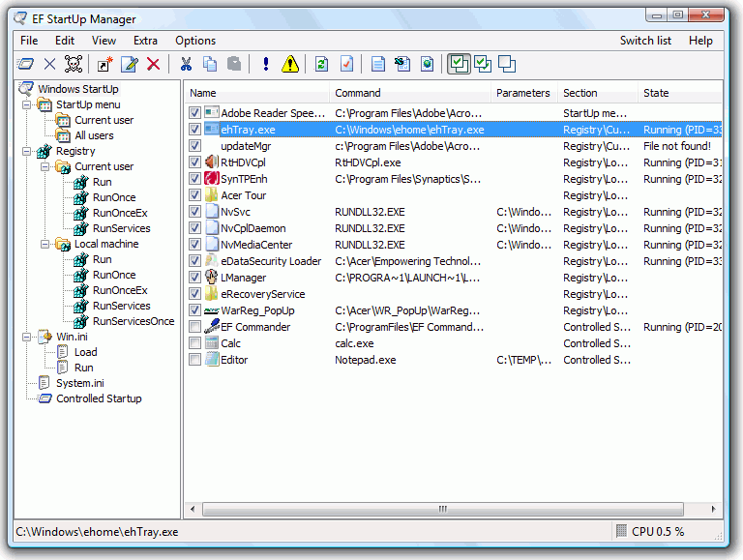Open the View menu

[104, 41]
